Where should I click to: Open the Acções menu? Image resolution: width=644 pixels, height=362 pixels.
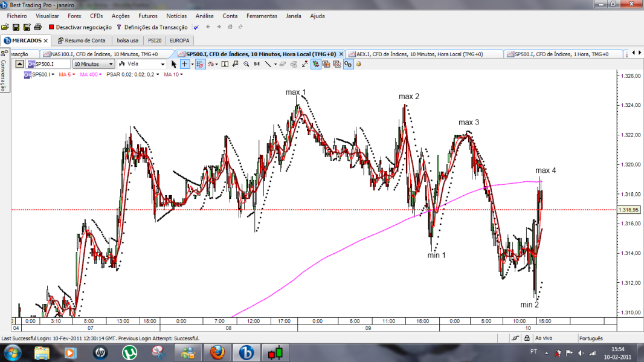121,16
